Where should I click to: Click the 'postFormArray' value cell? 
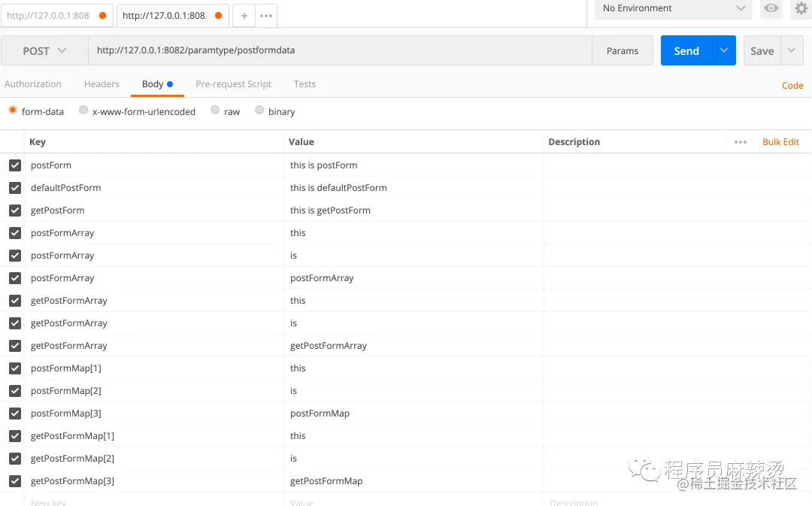click(414, 278)
